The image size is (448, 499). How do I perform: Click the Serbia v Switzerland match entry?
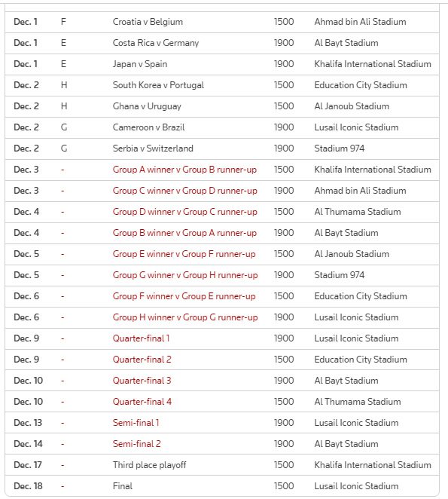click(x=153, y=148)
